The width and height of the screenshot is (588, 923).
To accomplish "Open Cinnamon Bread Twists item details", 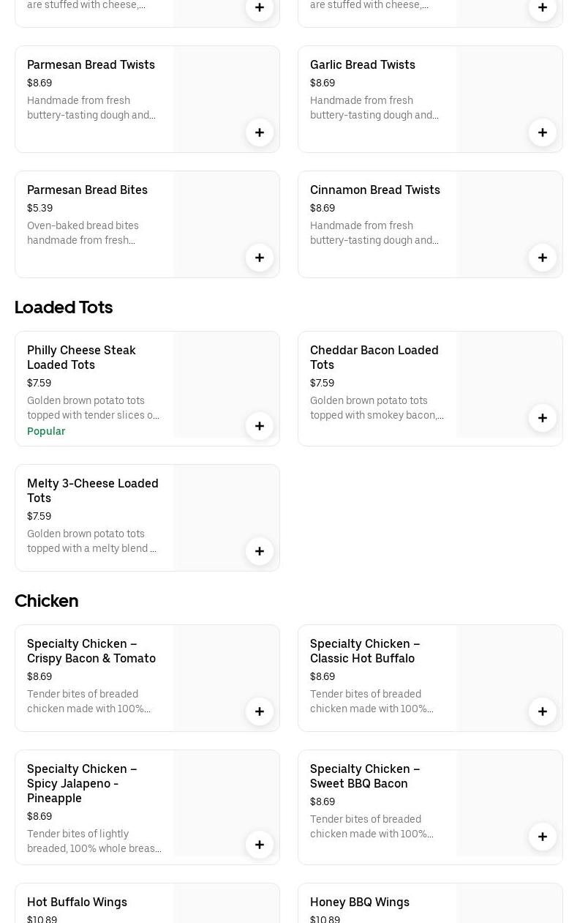I will coord(374,190).
